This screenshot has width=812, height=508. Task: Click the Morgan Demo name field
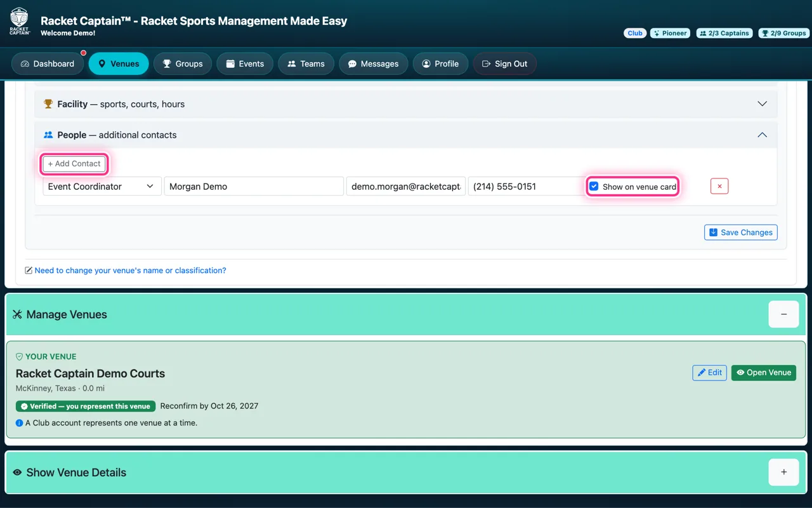[x=254, y=186]
